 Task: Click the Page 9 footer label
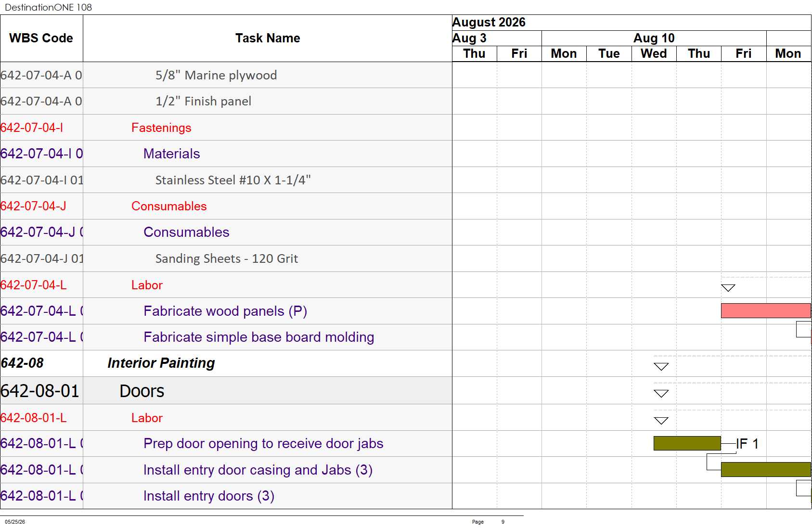(x=489, y=522)
